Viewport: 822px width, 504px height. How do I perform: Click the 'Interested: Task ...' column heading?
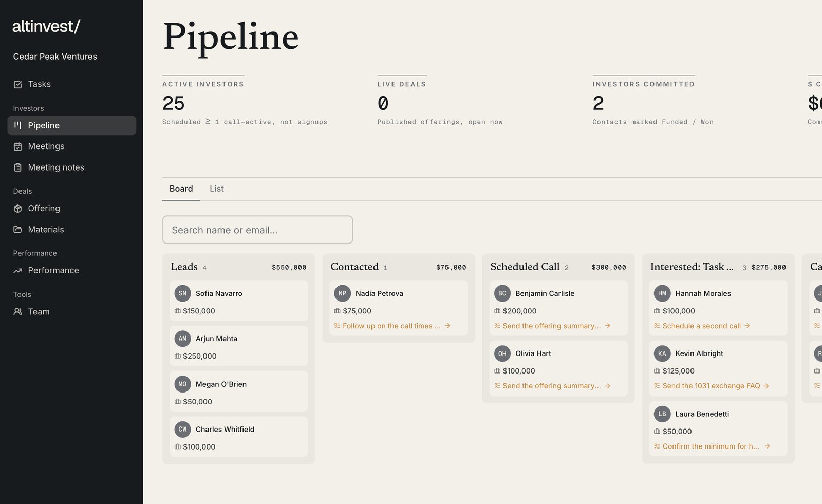pyautogui.click(x=692, y=267)
